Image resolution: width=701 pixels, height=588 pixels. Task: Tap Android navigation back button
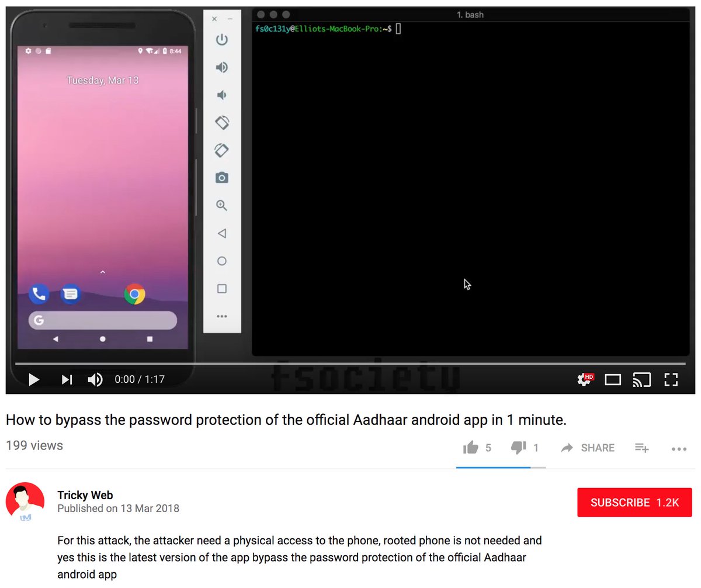coord(55,339)
